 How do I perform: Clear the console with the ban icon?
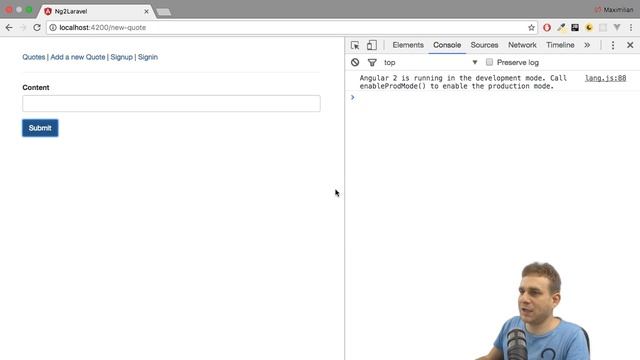coord(355,62)
